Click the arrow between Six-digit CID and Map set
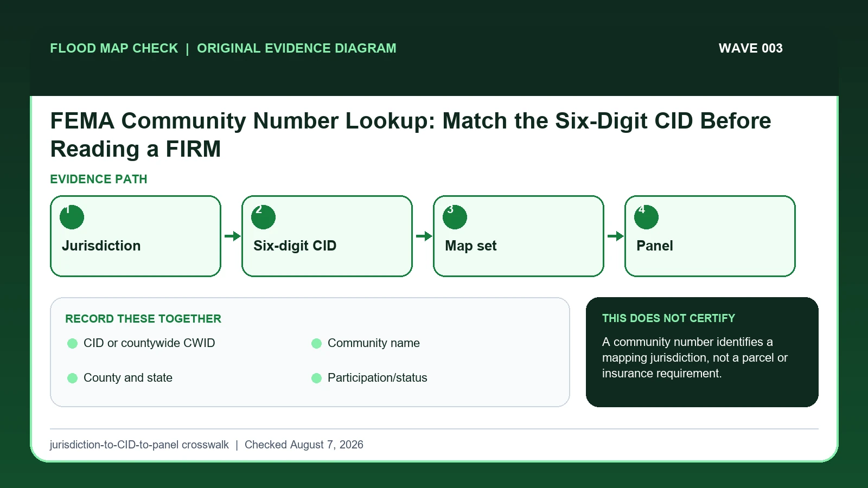 (x=424, y=236)
